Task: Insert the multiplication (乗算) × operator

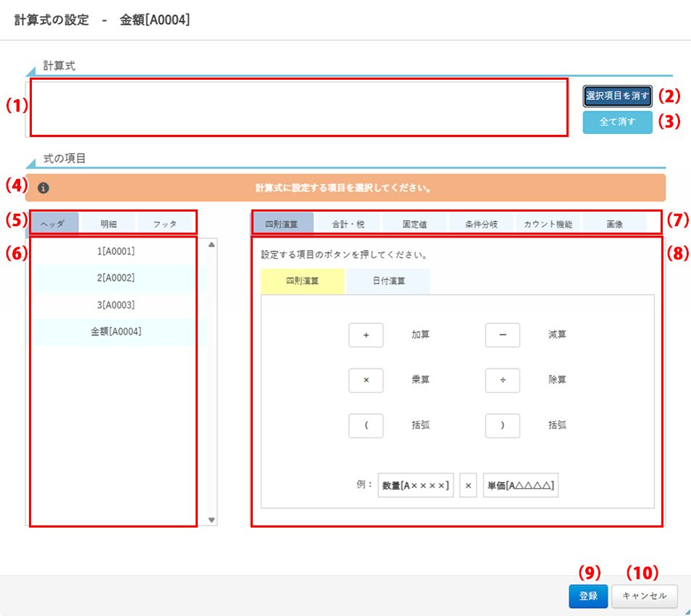Action: [x=366, y=380]
